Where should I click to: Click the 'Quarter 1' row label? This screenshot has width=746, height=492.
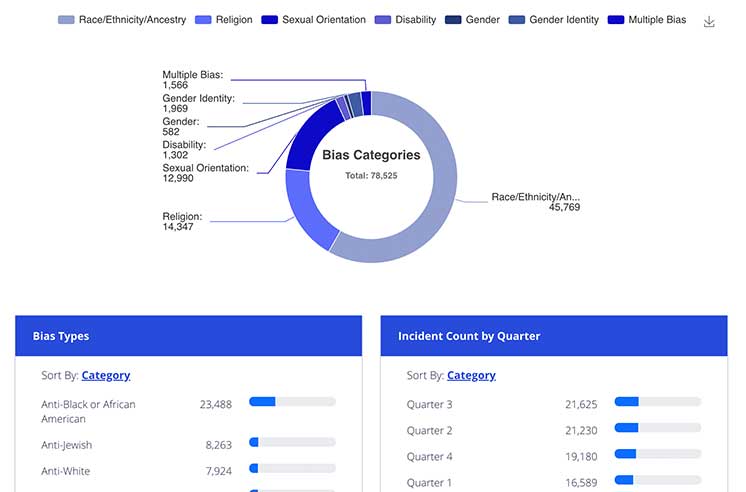click(x=429, y=482)
